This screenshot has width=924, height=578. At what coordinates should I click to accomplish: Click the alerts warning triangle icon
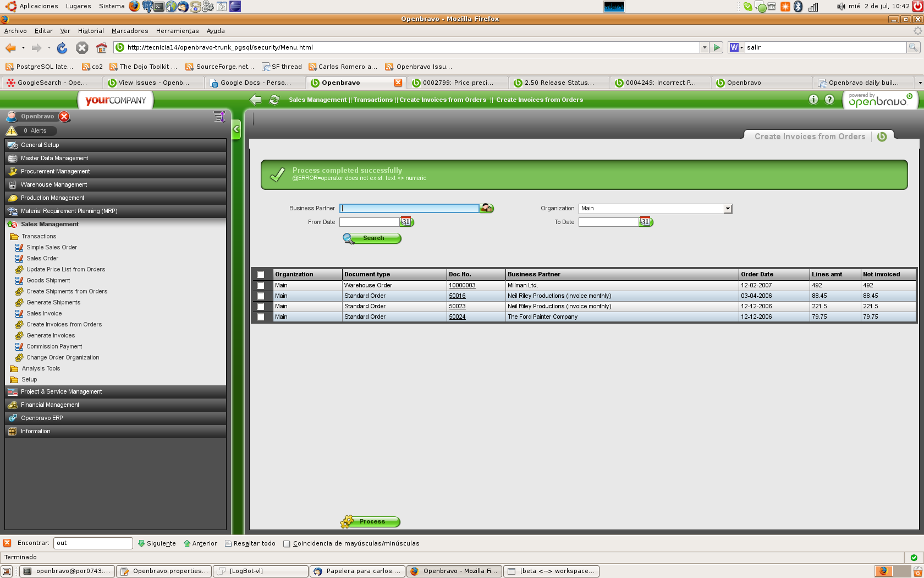[12, 131]
